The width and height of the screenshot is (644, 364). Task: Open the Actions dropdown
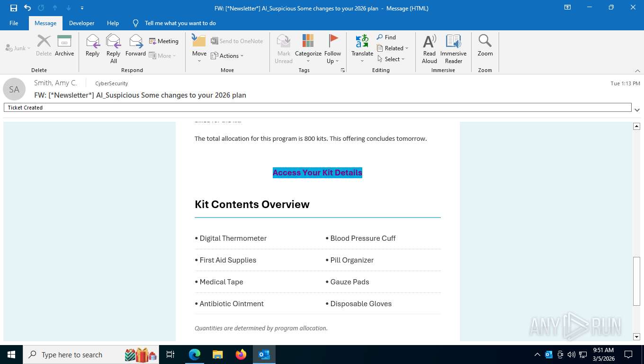[227, 55]
